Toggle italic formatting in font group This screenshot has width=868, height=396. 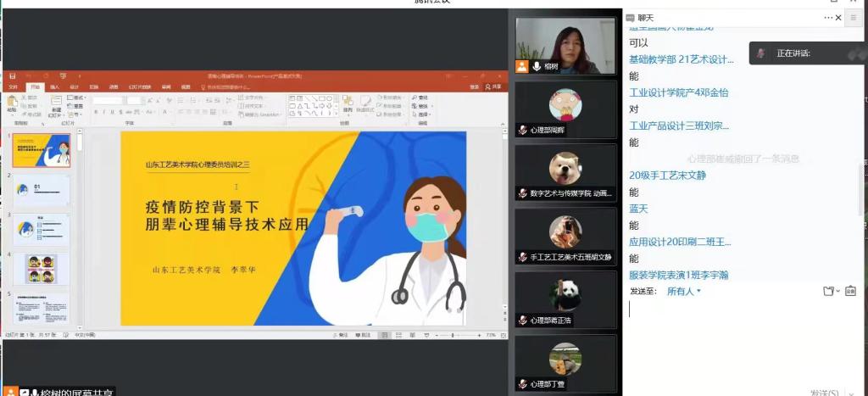click(x=105, y=112)
